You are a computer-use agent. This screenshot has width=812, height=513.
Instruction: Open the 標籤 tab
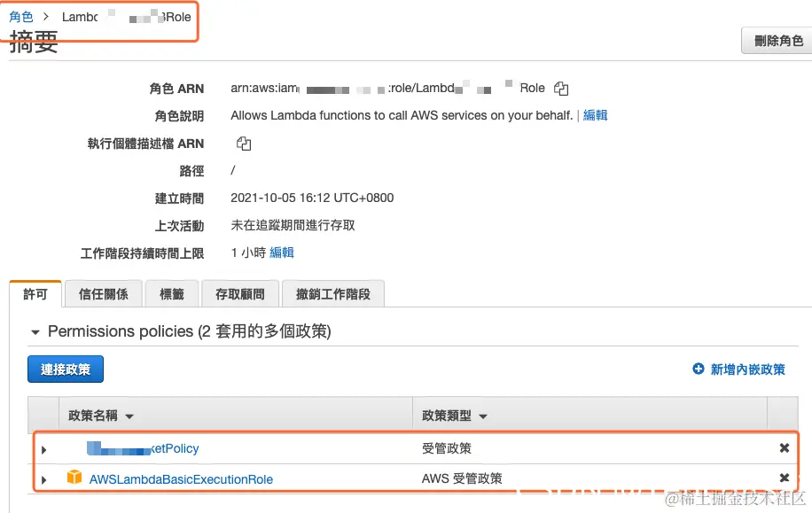coord(172,294)
